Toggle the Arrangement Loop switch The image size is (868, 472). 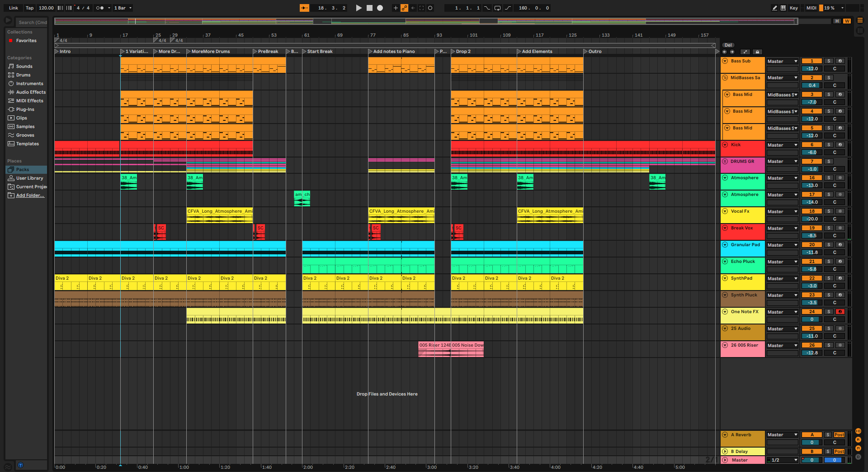(497, 8)
